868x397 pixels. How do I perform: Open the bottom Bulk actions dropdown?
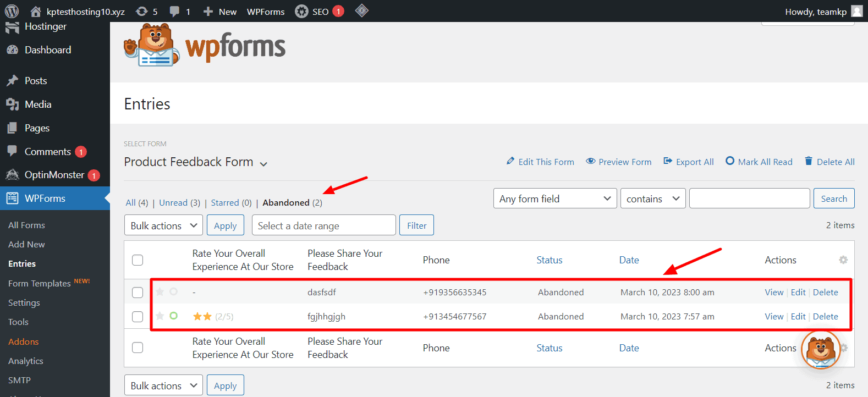pos(163,385)
